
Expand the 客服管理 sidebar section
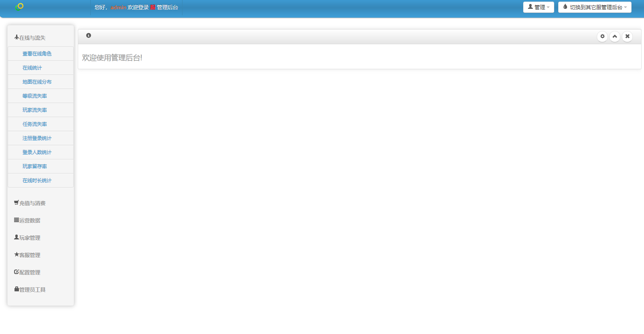click(27, 255)
